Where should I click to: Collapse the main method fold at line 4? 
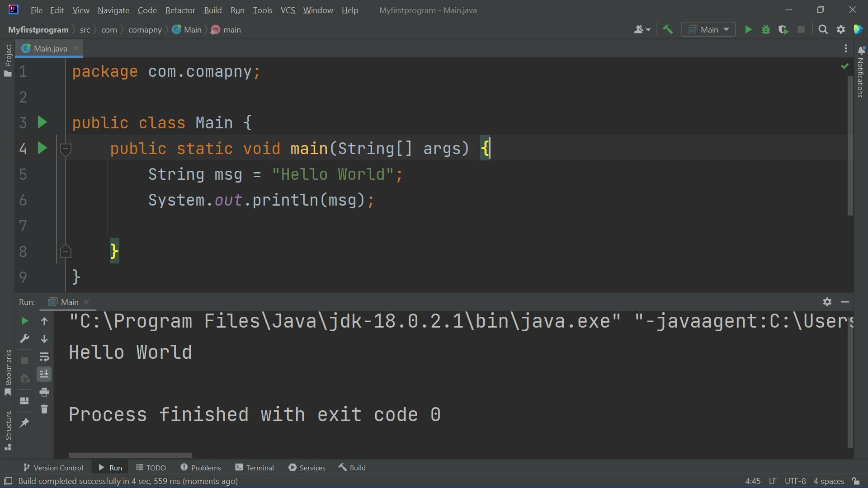[66, 149]
